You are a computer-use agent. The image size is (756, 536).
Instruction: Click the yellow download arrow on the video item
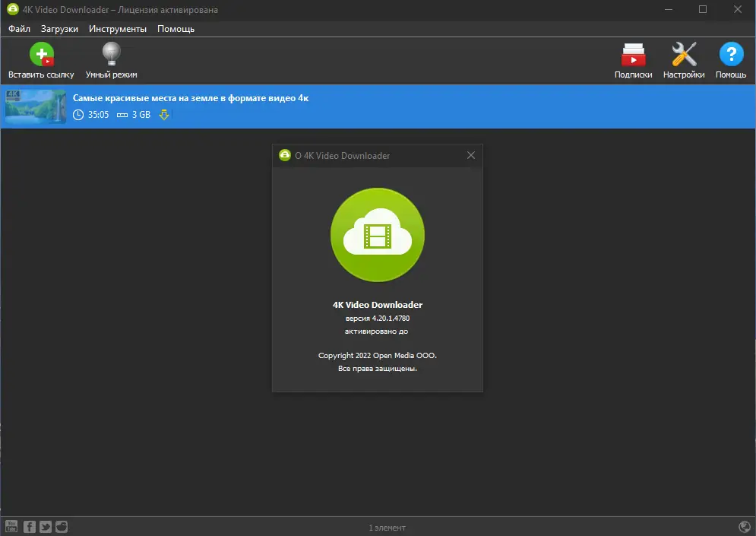pos(164,115)
